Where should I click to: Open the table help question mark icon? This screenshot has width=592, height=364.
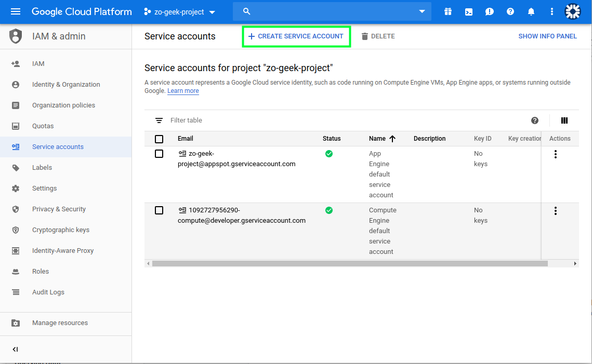point(535,120)
